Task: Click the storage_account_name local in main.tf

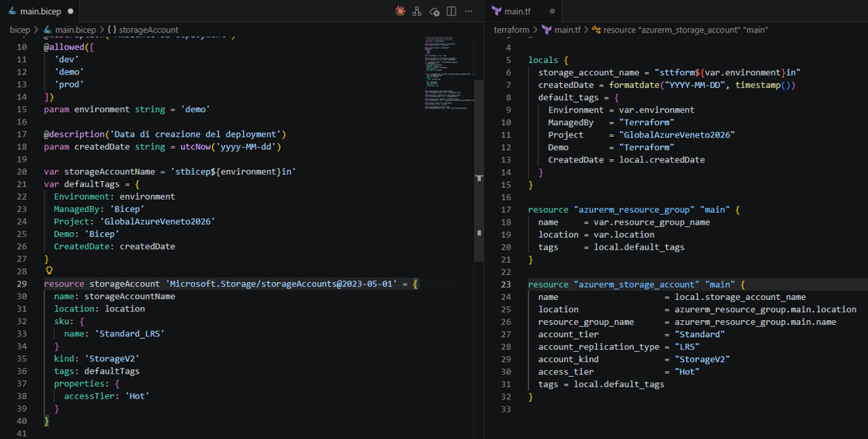Action: click(669, 72)
